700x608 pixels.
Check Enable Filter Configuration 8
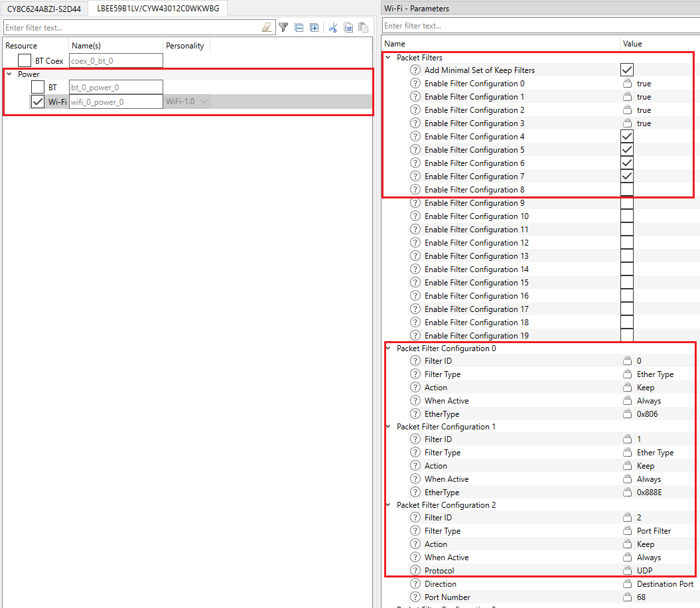627,189
